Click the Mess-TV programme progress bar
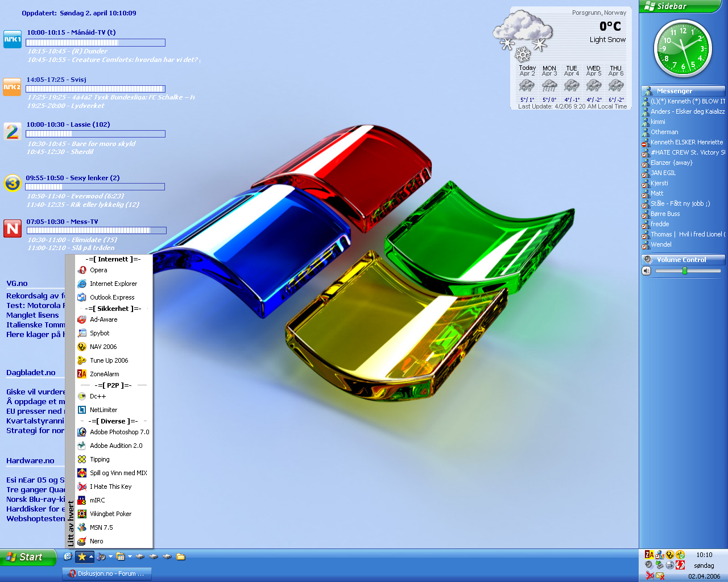 pyautogui.click(x=97, y=231)
